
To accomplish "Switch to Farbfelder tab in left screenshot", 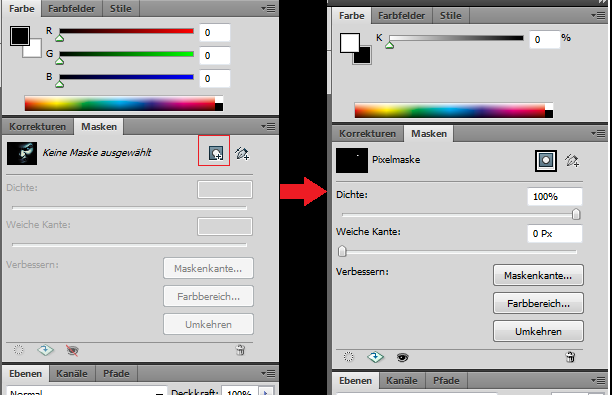I will tap(71, 9).
